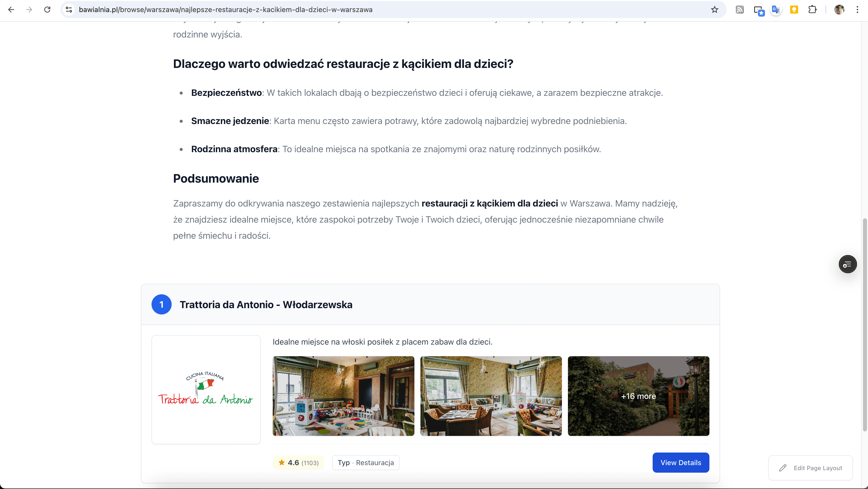Open the RSS feed extension icon
Screen dimensions: 868x489
pyautogui.click(x=740, y=10)
